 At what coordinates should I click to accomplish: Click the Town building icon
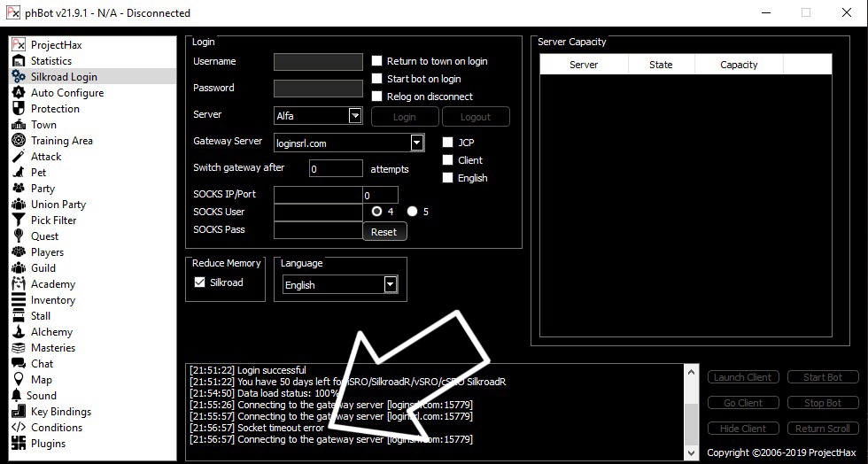(19, 125)
